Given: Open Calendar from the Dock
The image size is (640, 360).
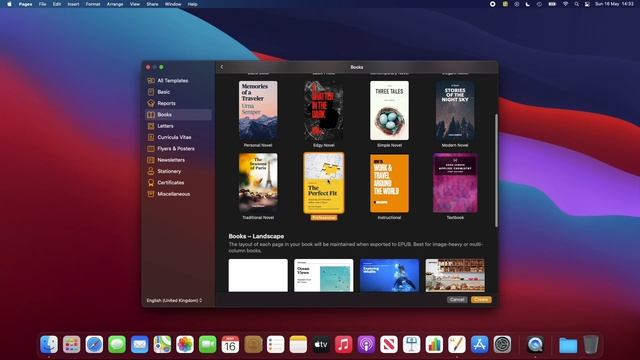Looking at the screenshot, I should click(230, 344).
